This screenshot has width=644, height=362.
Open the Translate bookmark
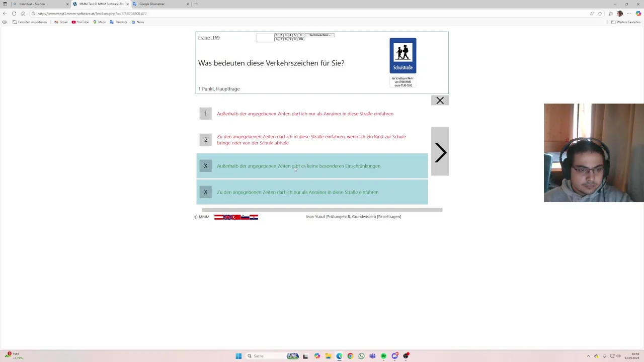119,22
